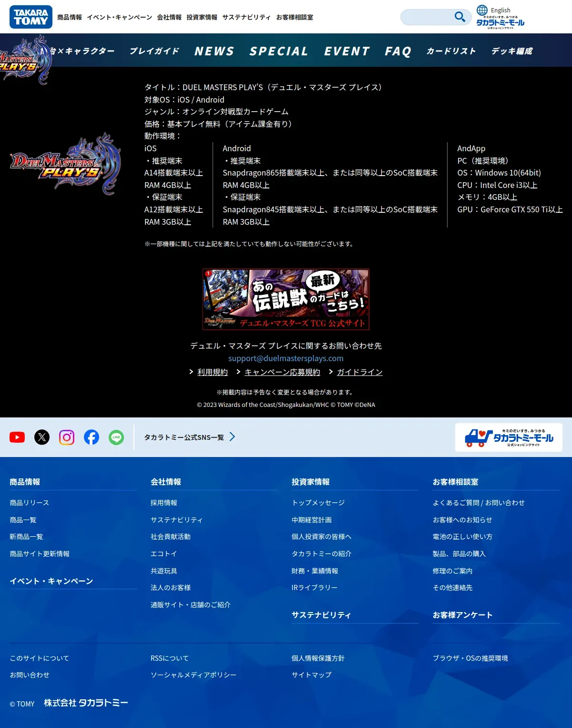Open footer 新商品一覧 link
The width and height of the screenshot is (572, 728).
click(26, 537)
